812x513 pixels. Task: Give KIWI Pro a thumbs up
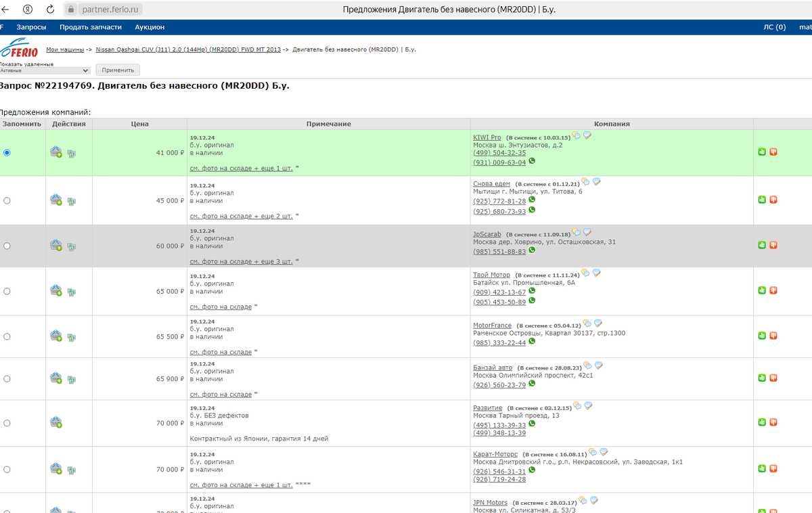[762, 152]
